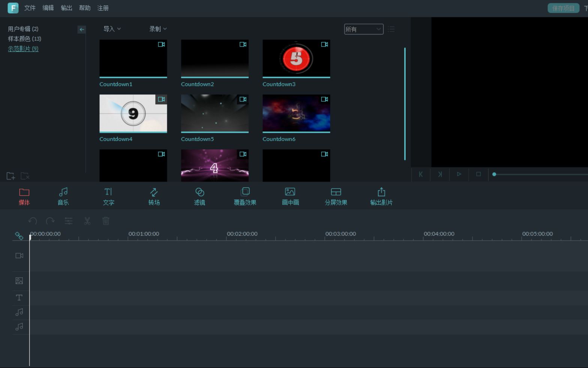Viewport: 588px width, 368px height.
Task: Click the previous frame preview button
Action: pyautogui.click(x=421, y=174)
